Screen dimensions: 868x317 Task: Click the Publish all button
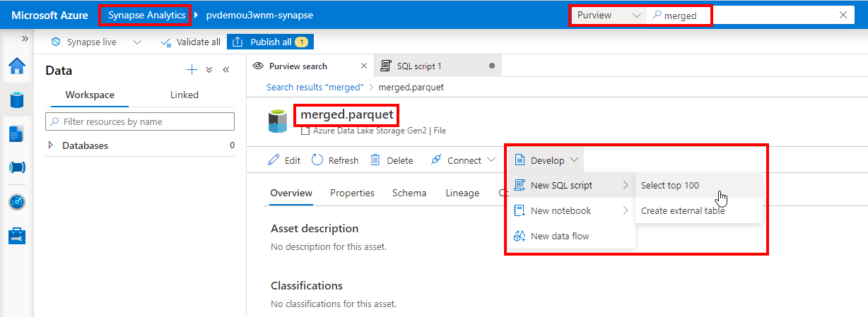click(x=270, y=42)
